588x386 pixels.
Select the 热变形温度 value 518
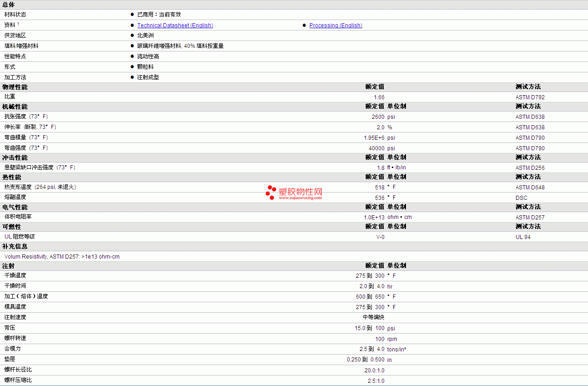(380, 188)
